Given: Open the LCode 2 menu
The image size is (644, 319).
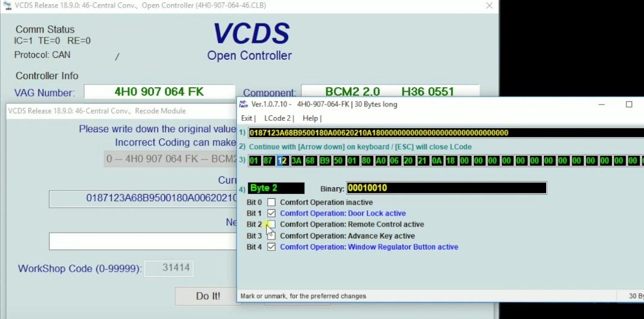Looking at the screenshot, I should 279,118.
